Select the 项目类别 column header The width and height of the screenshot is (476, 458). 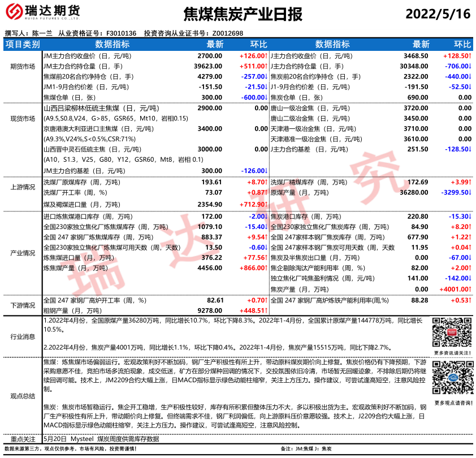click(x=23, y=45)
